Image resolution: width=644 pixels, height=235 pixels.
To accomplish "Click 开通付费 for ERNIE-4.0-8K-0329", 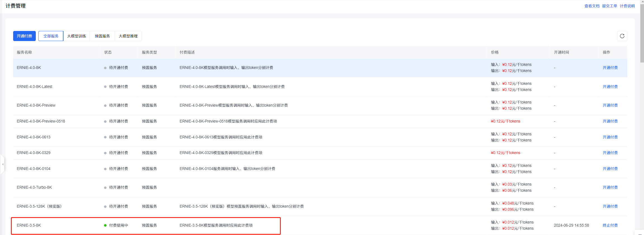I will 610,153.
